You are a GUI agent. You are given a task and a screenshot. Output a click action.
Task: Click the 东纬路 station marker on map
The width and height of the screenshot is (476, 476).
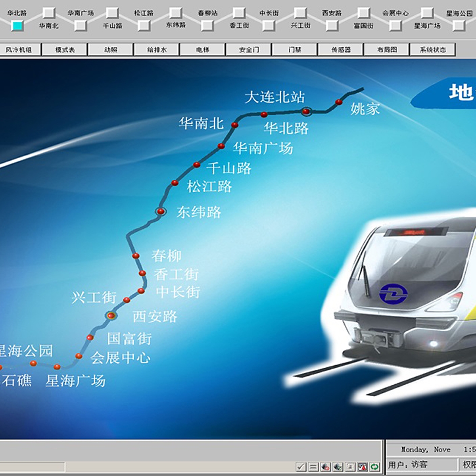pyautogui.click(x=160, y=211)
